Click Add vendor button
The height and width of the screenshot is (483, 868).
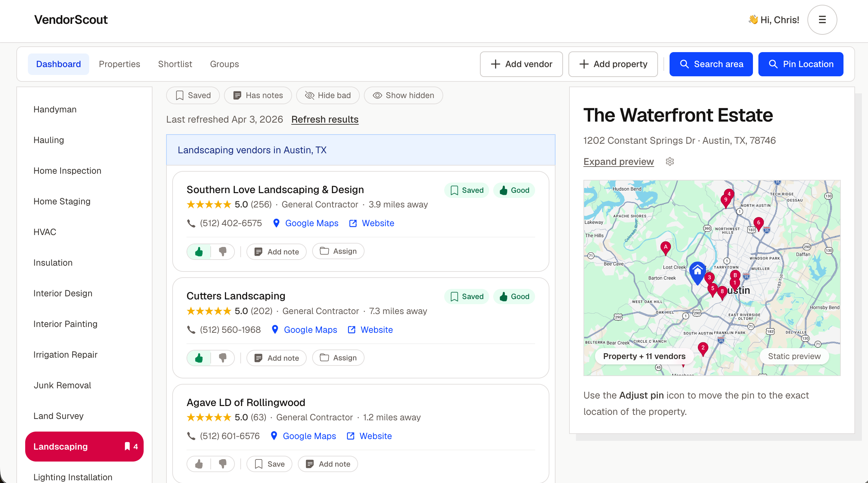pos(521,64)
